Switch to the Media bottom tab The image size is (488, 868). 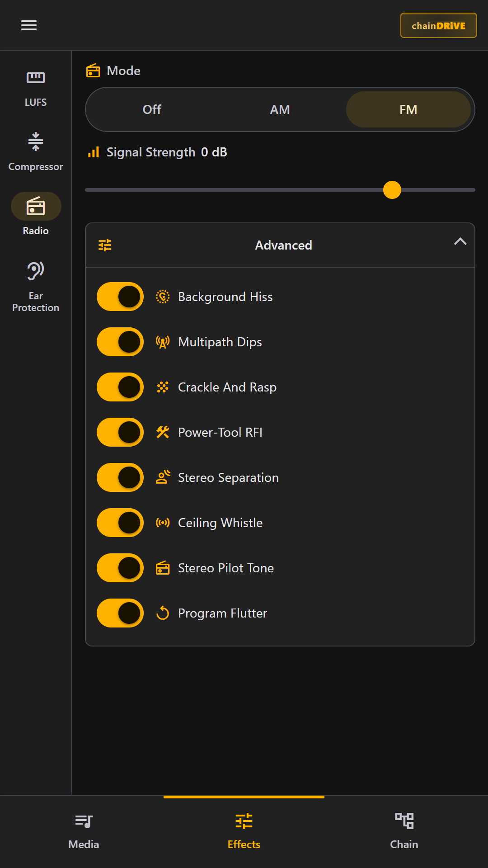click(x=84, y=832)
